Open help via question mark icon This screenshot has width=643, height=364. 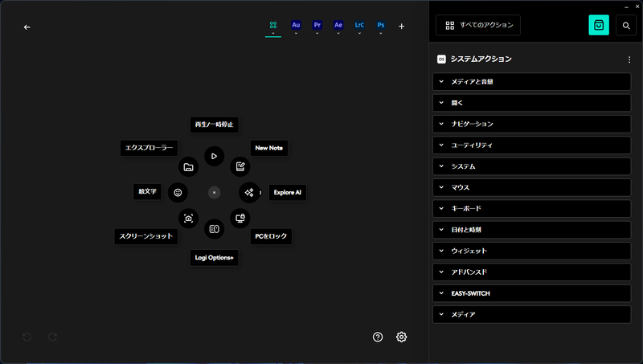378,337
